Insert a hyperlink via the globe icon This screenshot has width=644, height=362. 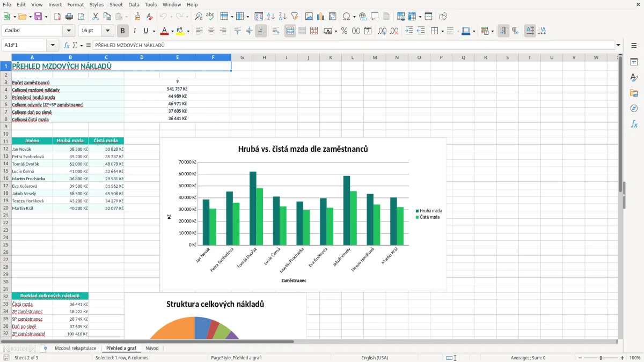363,17
